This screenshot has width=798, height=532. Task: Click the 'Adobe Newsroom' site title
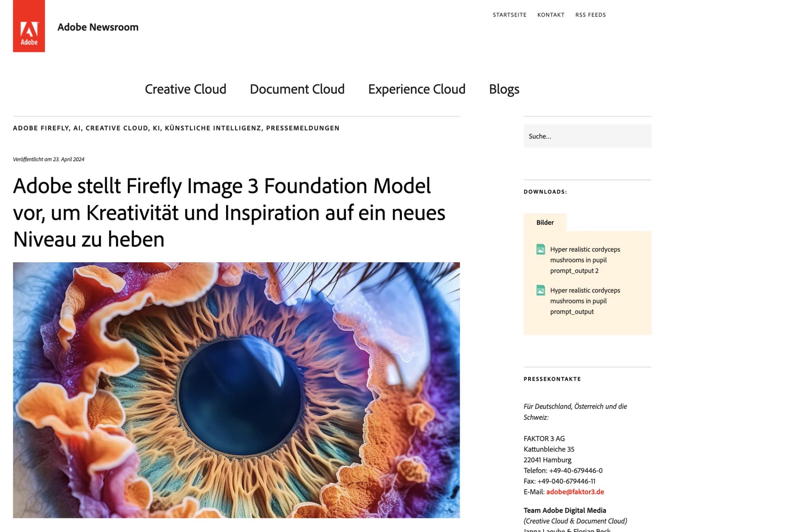pyautogui.click(x=98, y=27)
